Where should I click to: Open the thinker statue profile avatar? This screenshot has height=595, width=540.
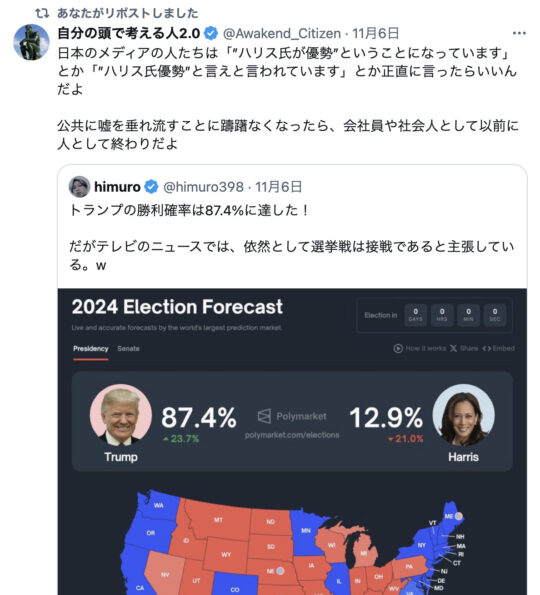pos(31,42)
